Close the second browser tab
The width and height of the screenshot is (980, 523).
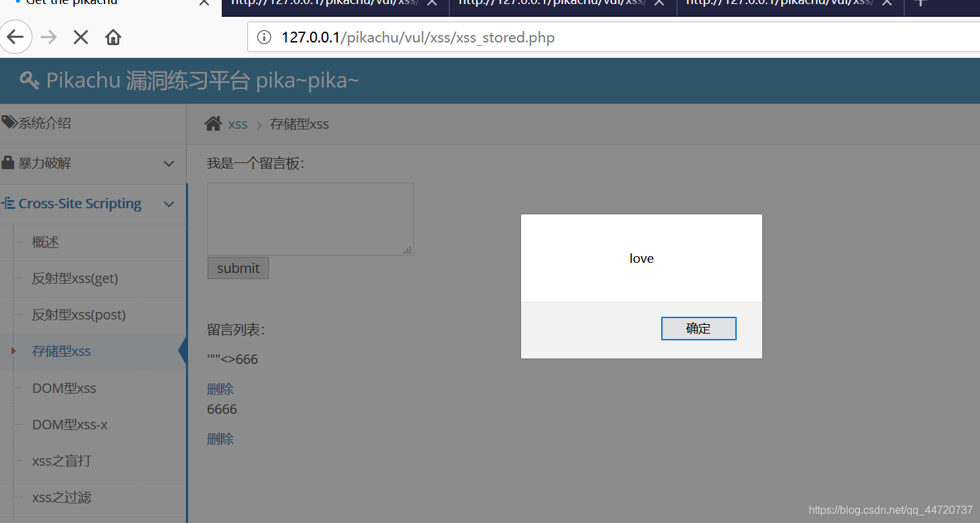point(432,3)
